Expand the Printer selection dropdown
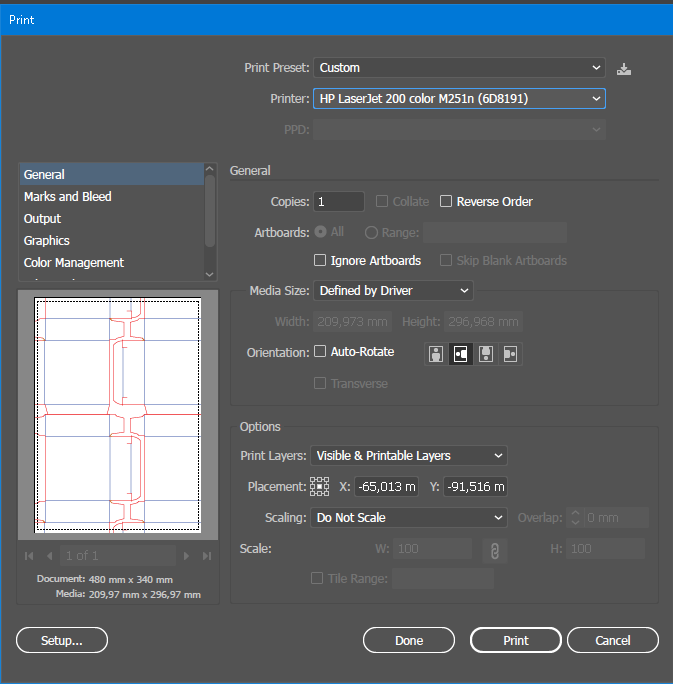 [459, 99]
